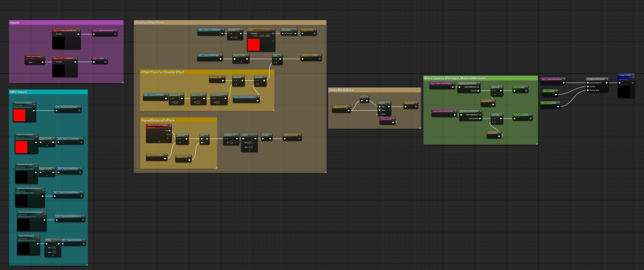The image size is (644, 270).
Task: Click the Opacity Mask input pin on SetMaterialAttributes
Action: tap(588, 90)
